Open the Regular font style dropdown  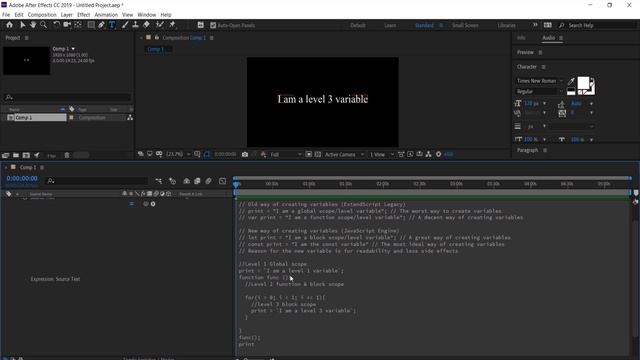click(x=540, y=91)
